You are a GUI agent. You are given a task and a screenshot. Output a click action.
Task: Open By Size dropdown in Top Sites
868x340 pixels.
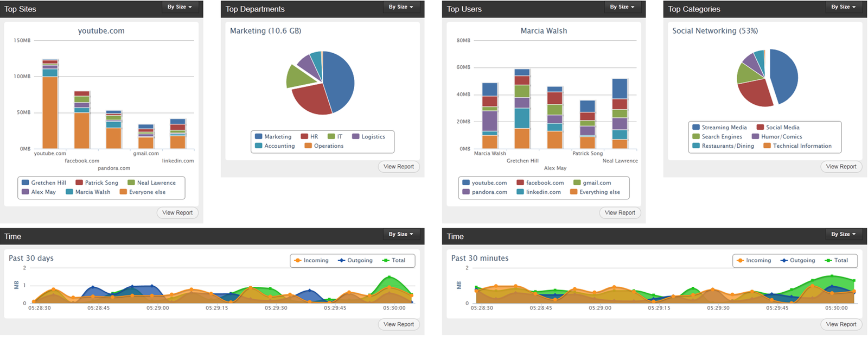click(180, 7)
